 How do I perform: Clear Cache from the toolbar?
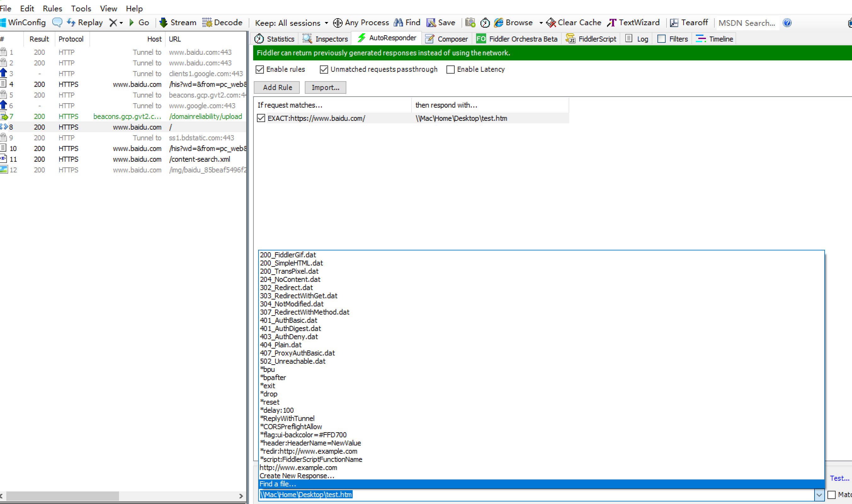click(574, 22)
